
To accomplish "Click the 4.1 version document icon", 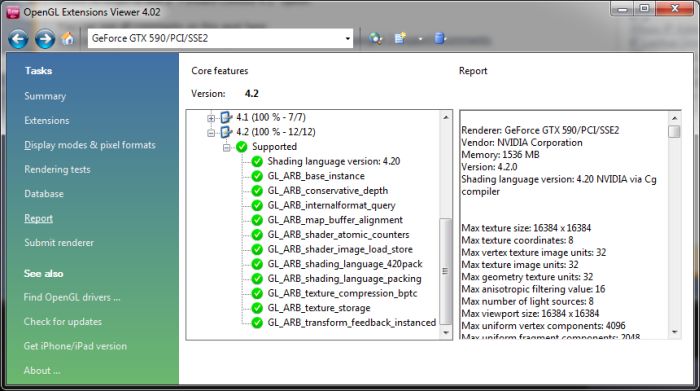I will [226, 117].
